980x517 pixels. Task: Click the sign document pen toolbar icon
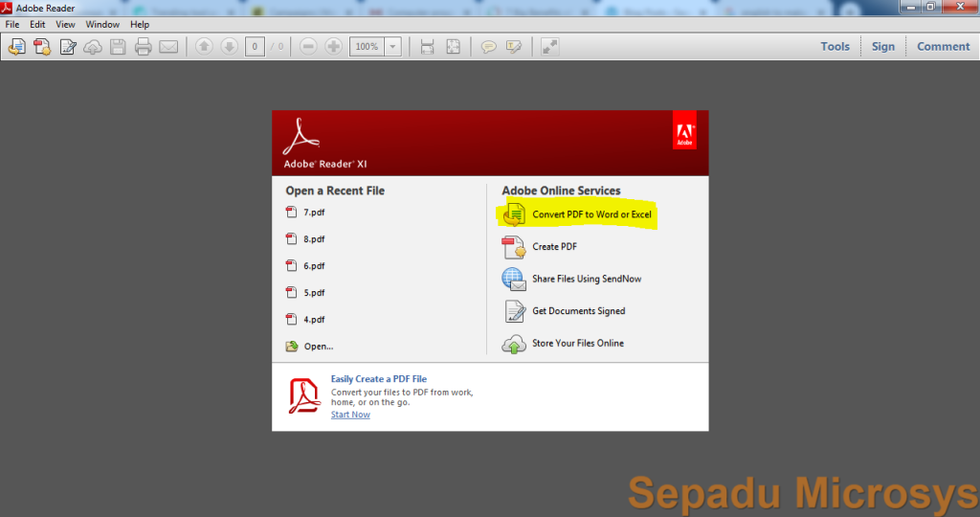pos(68,47)
